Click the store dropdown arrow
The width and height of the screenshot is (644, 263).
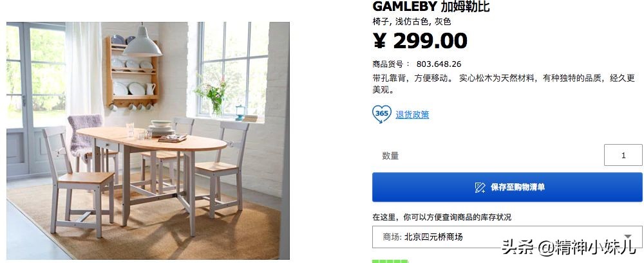click(627, 237)
